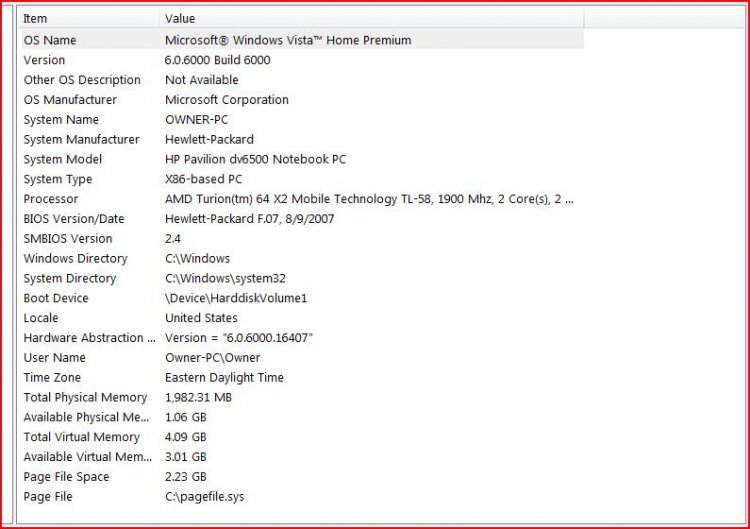
Task: Click the 'Hewlett-Packard' manufacturer value
Action: [210, 140]
